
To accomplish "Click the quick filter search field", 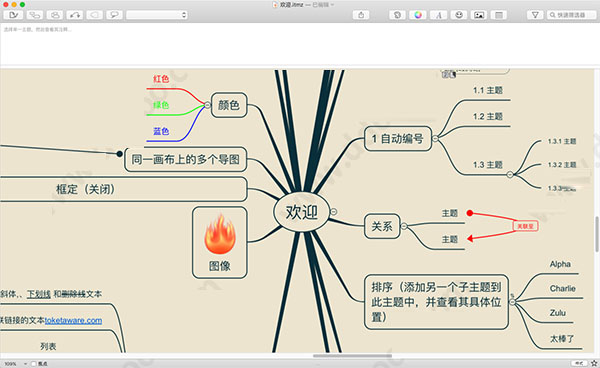I will point(571,15).
